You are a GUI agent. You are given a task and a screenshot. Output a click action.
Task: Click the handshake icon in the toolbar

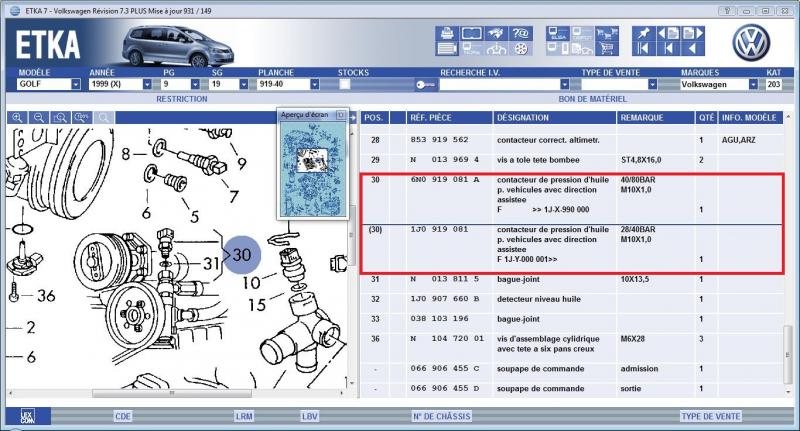point(495,34)
